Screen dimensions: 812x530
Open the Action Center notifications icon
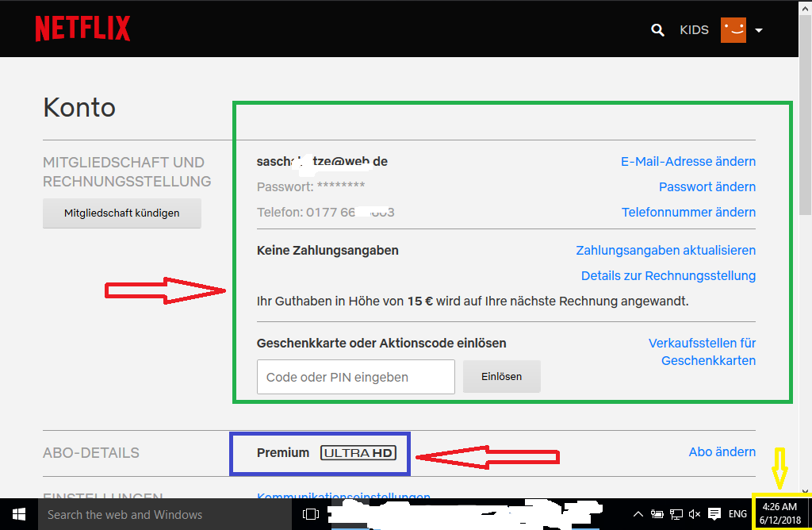[714, 514]
